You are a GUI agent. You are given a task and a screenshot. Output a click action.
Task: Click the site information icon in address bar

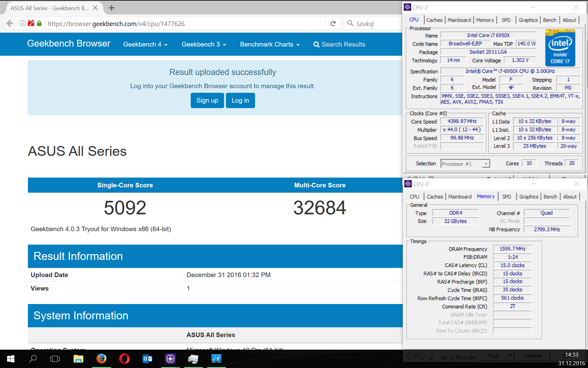point(23,24)
